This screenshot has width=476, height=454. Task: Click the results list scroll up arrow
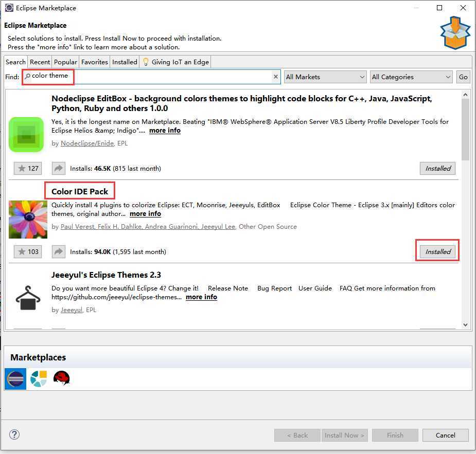pos(465,95)
